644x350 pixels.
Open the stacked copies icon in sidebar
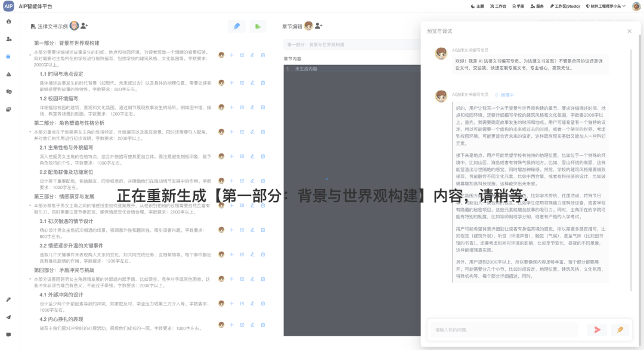8,109
